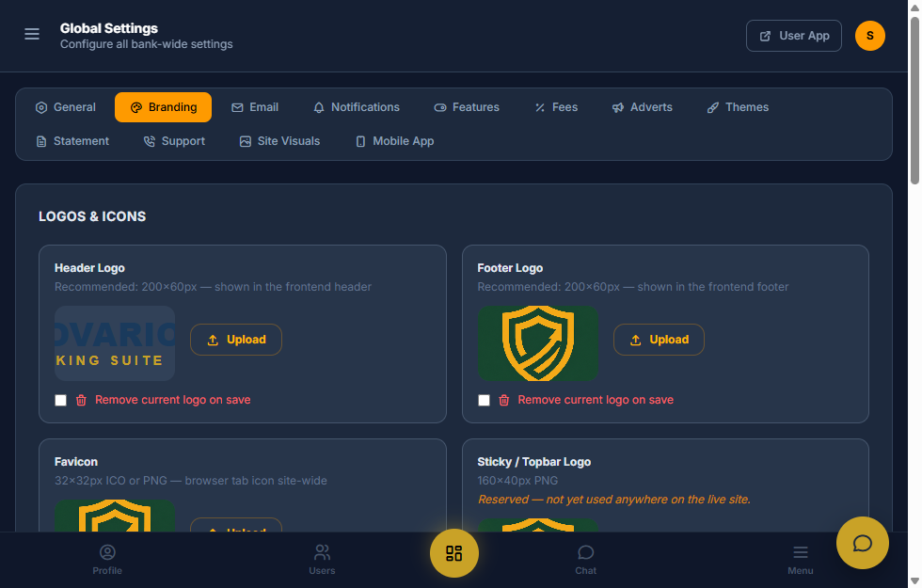Click the 'Sticky / Topbar Logo' title

[534, 462]
